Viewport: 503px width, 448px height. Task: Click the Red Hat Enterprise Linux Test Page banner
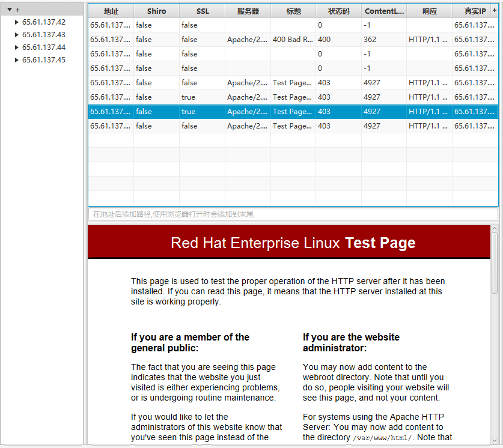tap(289, 242)
